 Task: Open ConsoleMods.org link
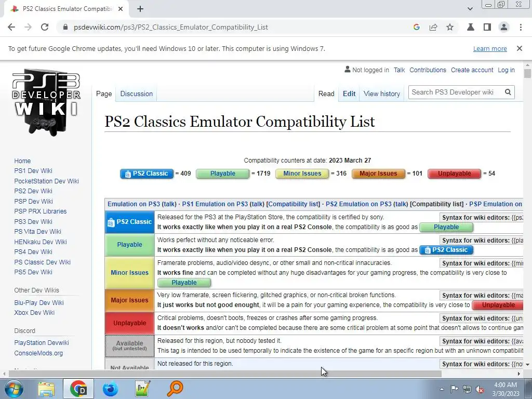tap(38, 353)
